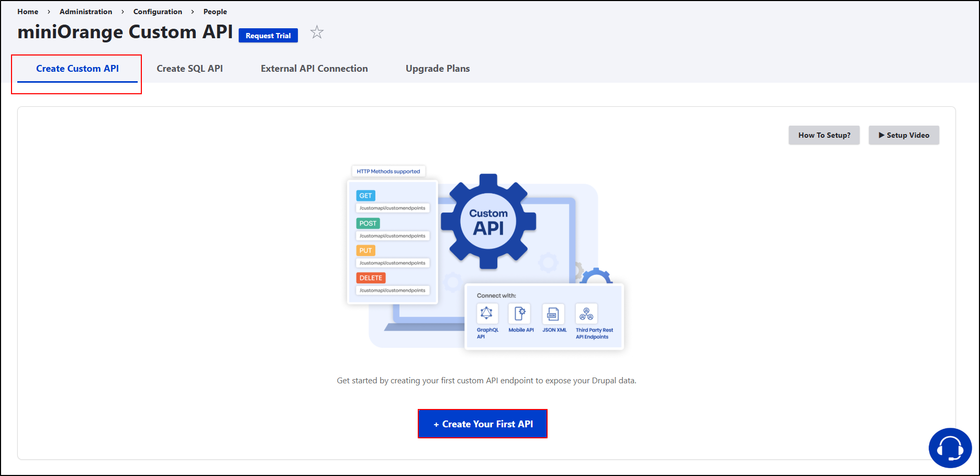Select the External API Connection tab
This screenshot has width=980, height=476.
coord(314,69)
